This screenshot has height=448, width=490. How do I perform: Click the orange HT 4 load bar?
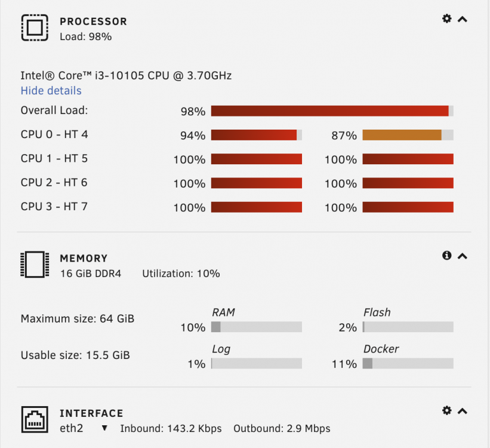point(408,135)
